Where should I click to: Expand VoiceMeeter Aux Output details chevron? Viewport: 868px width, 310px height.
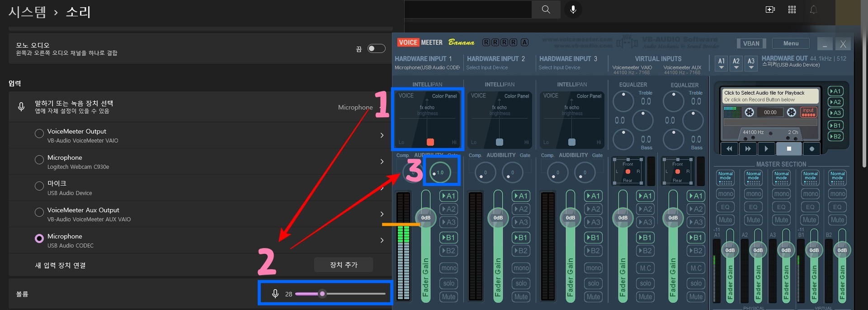click(382, 214)
